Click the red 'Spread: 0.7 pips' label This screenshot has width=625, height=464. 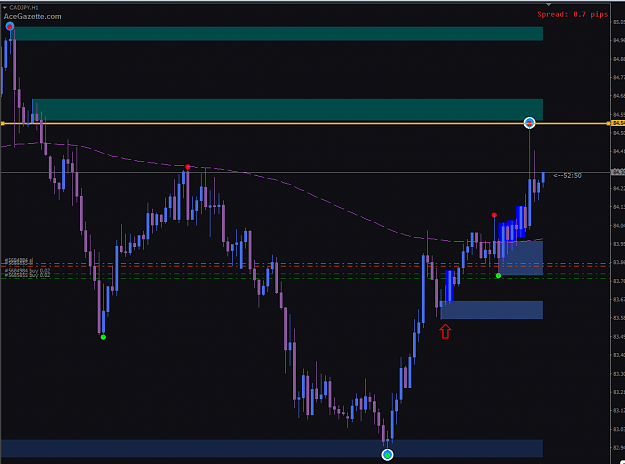[573, 14]
